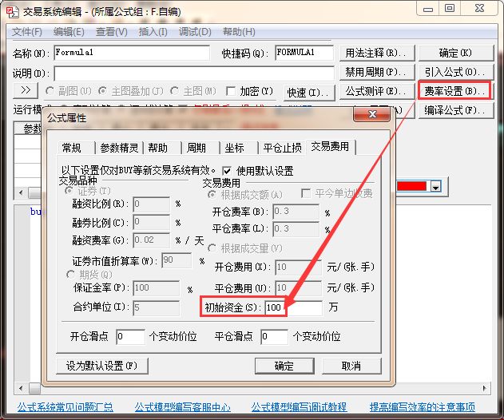Click the 名称(N) input field

coord(132,53)
